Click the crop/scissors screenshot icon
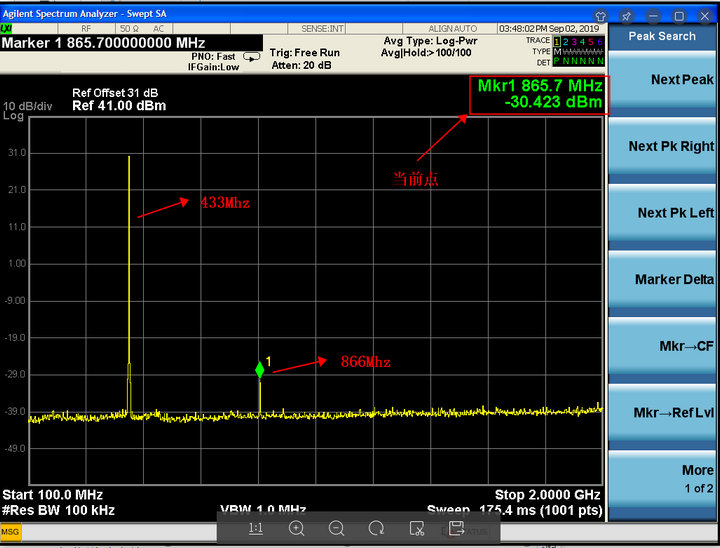Viewport: 720px width, 548px height. click(416, 528)
